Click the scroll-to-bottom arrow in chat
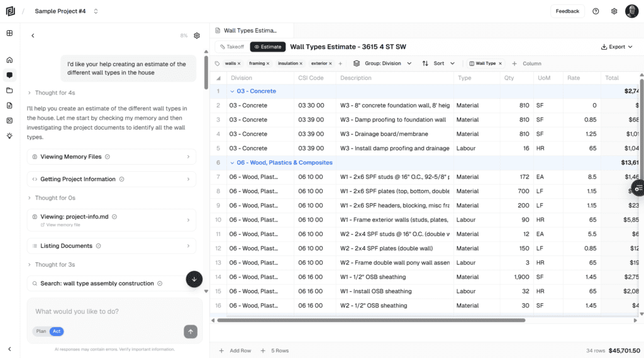Viewport: 644px width, 358px height. pos(194,279)
